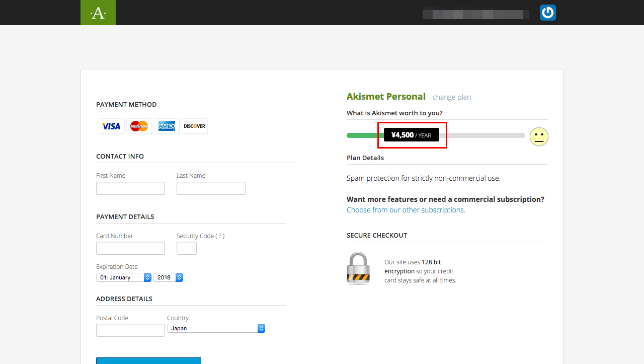Screen dimensions: 644x364
Task: Open Choose from our other subscriptions link
Action: 406,210
